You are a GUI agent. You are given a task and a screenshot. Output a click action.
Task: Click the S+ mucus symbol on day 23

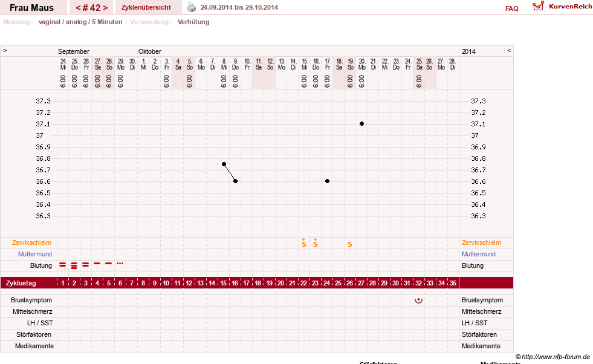(316, 243)
